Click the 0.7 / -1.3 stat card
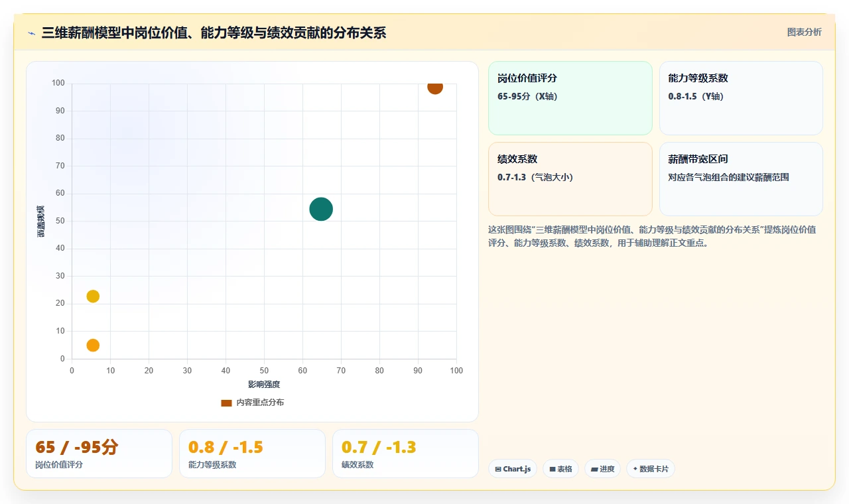 tap(405, 454)
